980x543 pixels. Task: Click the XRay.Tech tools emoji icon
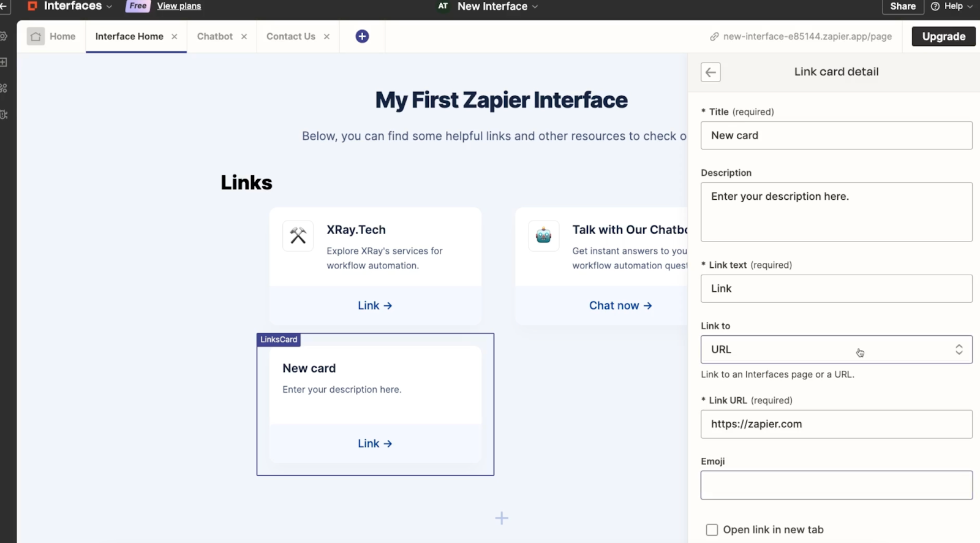[x=298, y=236]
